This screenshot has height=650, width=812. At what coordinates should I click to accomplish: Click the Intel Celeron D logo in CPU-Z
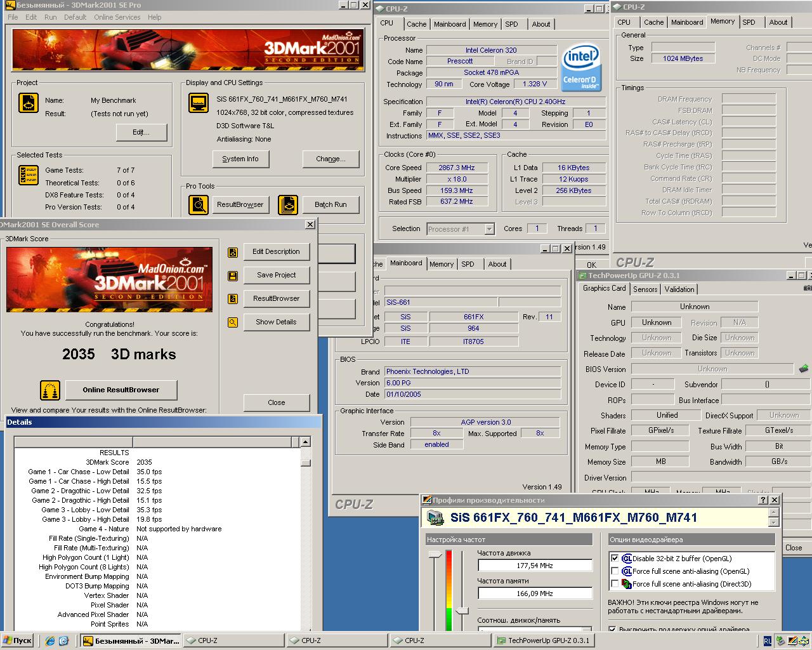tap(581, 67)
